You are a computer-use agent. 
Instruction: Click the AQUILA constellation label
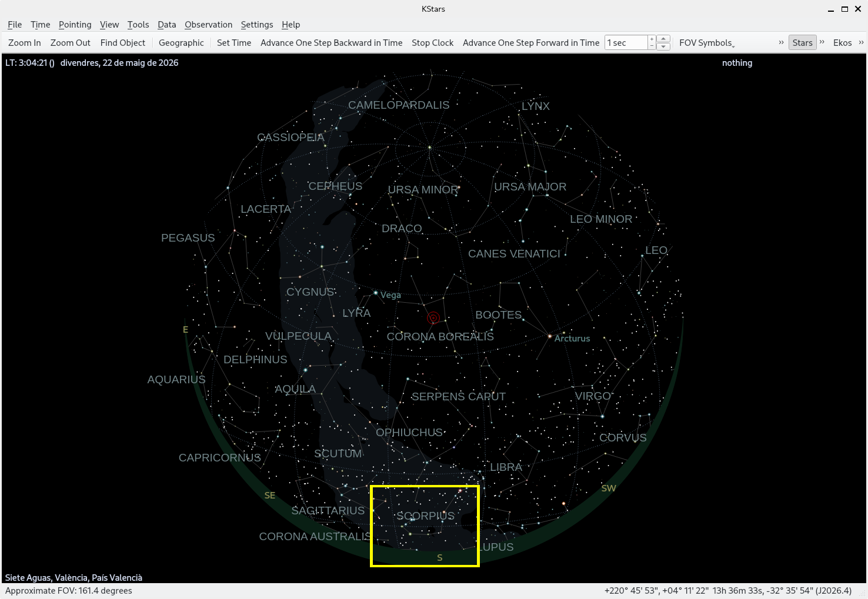click(295, 389)
